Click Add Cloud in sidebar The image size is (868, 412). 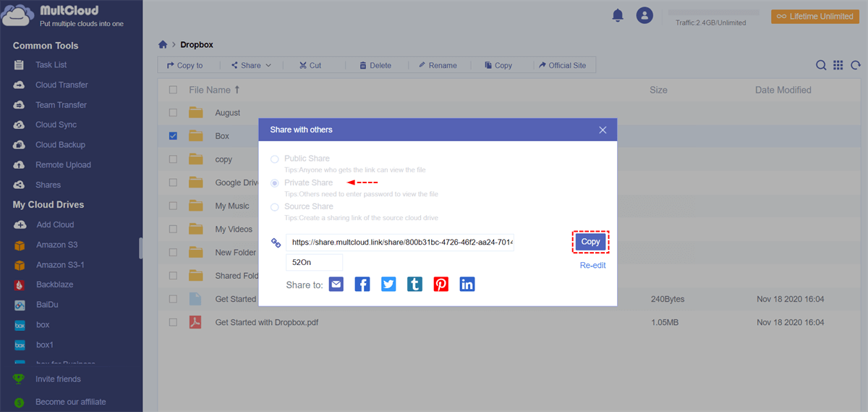point(54,224)
